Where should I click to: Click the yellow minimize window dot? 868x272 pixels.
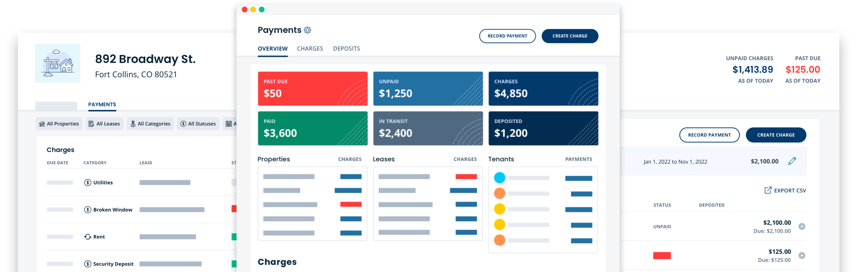(x=253, y=9)
